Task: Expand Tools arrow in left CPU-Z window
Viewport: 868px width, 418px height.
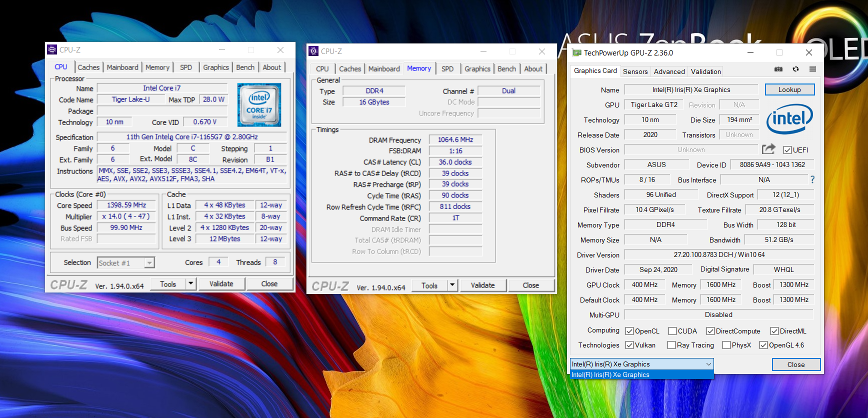Action: coord(190,283)
